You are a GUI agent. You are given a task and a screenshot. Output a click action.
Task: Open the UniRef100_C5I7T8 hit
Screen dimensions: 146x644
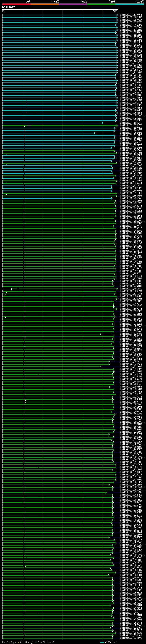(x=131, y=103)
